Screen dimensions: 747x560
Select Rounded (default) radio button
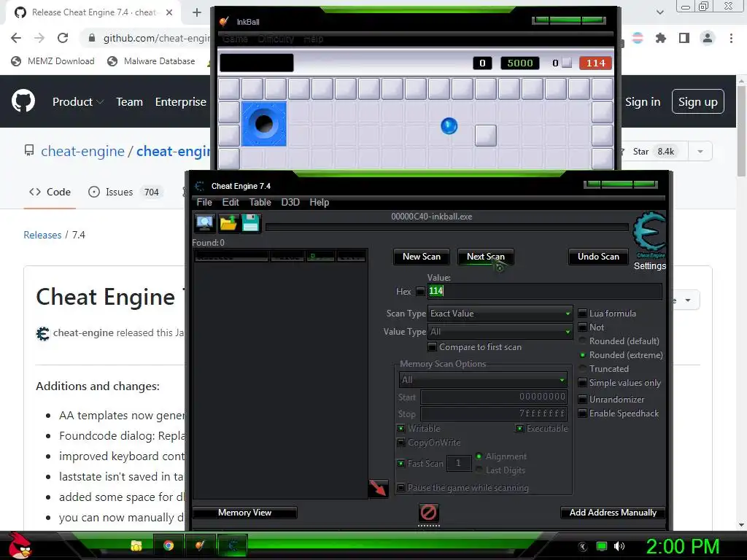coord(583,341)
